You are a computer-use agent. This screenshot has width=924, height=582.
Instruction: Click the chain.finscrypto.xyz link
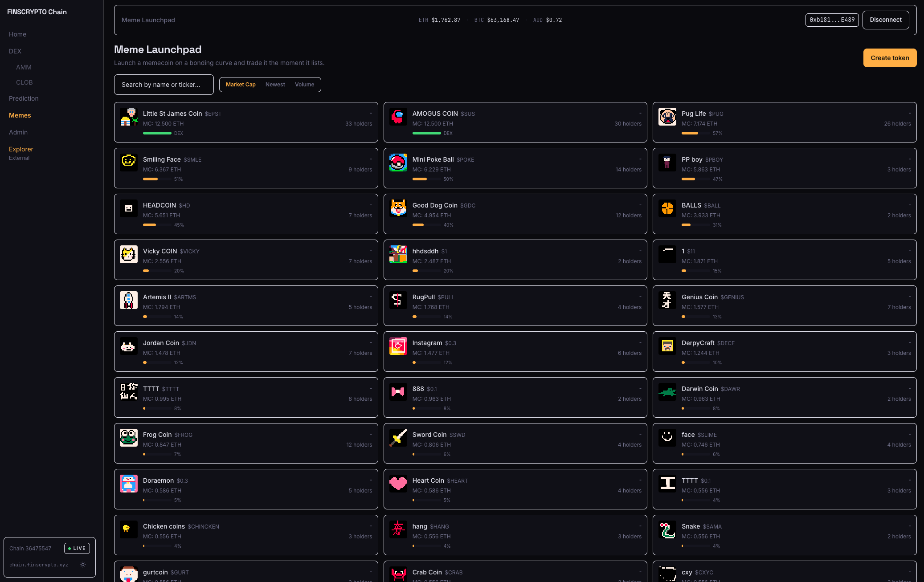39,565
